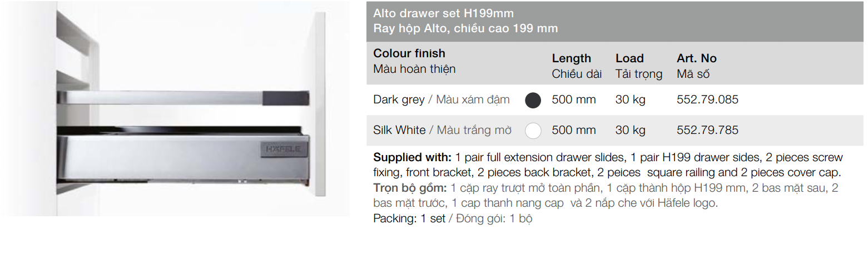The height and width of the screenshot is (254, 868).
Task: Click the Häfele logo on drawer front
Action: (283, 150)
